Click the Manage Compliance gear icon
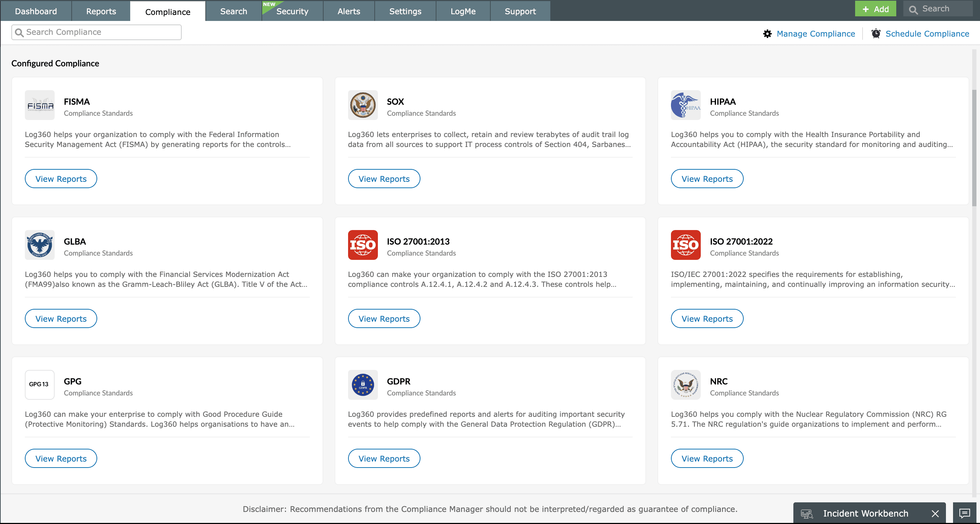The image size is (980, 524). point(767,33)
